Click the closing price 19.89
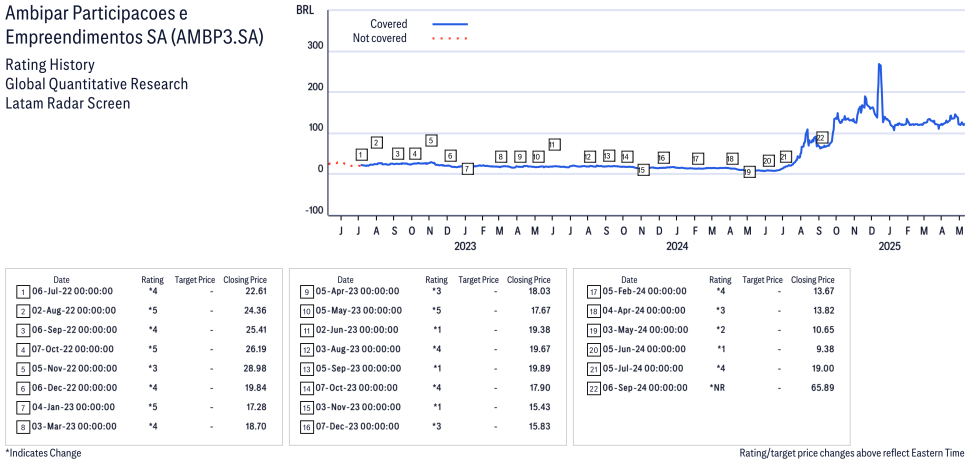The height and width of the screenshot is (459, 975). pyautogui.click(x=540, y=369)
